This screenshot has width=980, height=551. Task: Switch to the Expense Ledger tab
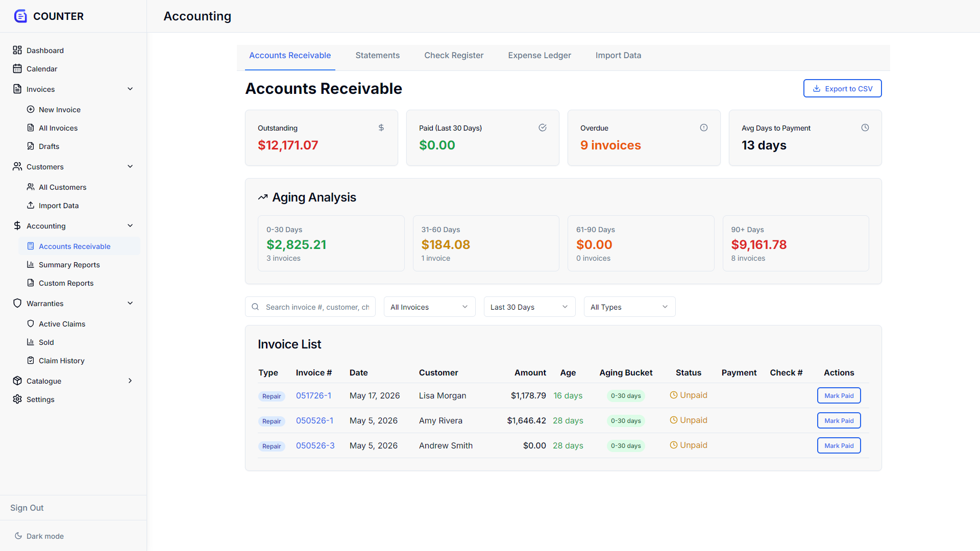pos(540,55)
